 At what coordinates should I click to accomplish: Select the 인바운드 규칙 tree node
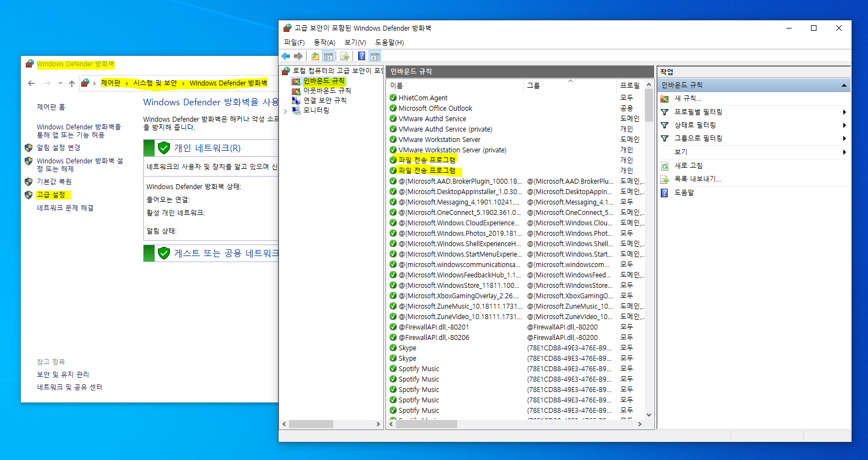[x=324, y=81]
